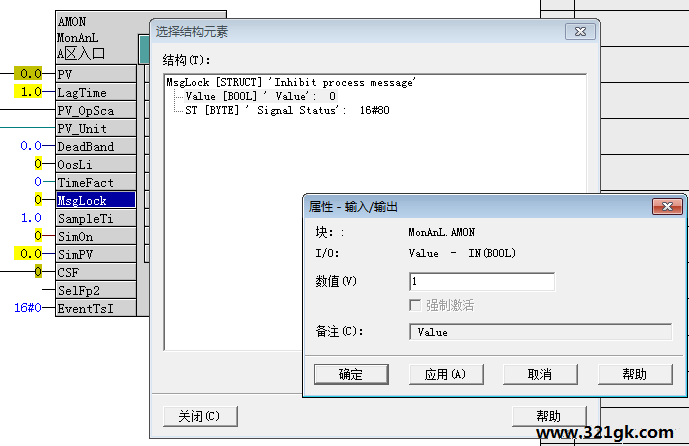Open 帮助 in the 属性 dialog
Viewport: 689px width, 446px height.
click(635, 374)
